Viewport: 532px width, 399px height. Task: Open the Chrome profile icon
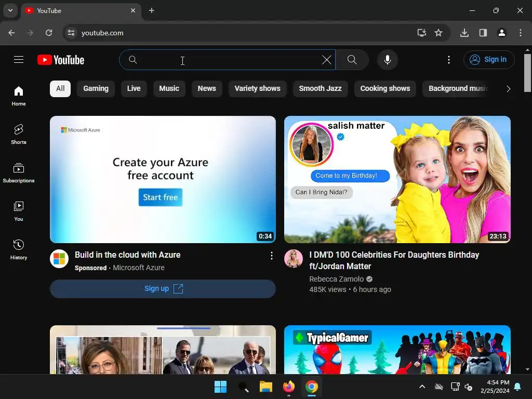click(501, 33)
